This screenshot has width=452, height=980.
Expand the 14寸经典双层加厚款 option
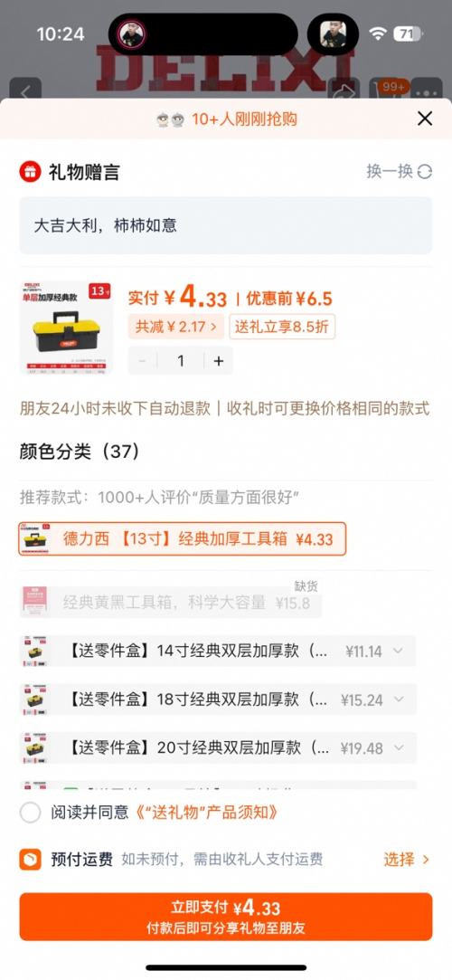218,652
